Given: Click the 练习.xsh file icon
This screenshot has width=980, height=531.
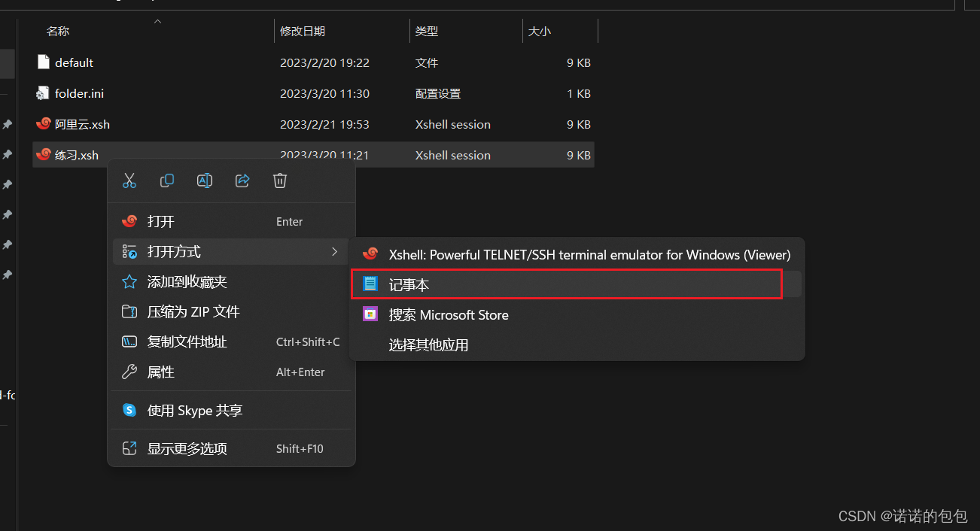Looking at the screenshot, I should click(x=44, y=154).
